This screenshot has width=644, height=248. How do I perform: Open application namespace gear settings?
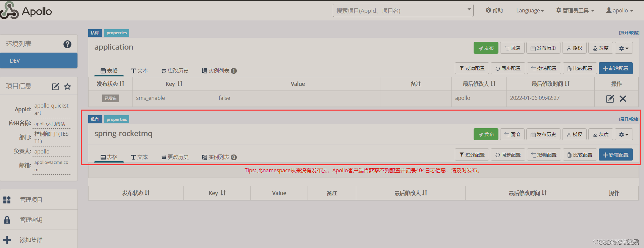(x=624, y=48)
